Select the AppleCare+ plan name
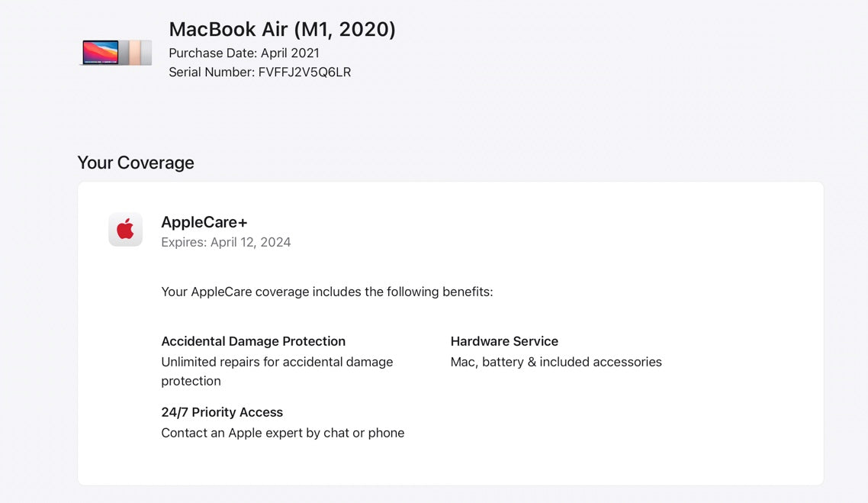 click(x=204, y=222)
